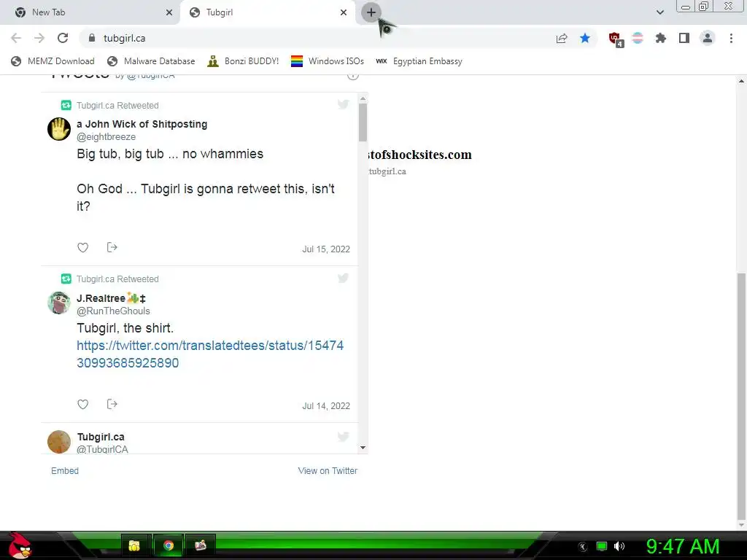The width and height of the screenshot is (747, 560).
Task: Click the eightbreeze profile avatar
Action: tap(59, 129)
